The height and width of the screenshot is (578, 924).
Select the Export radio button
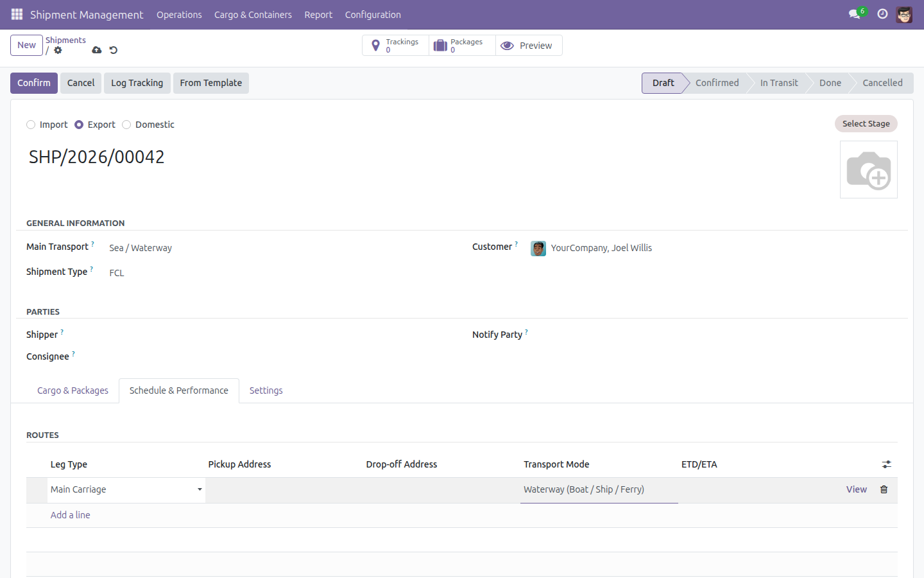[79, 125]
